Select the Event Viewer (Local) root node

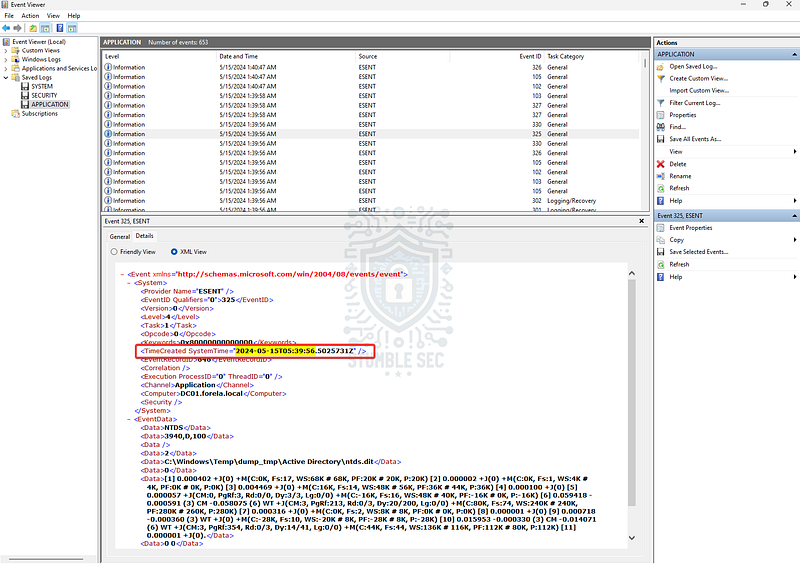pos(39,42)
